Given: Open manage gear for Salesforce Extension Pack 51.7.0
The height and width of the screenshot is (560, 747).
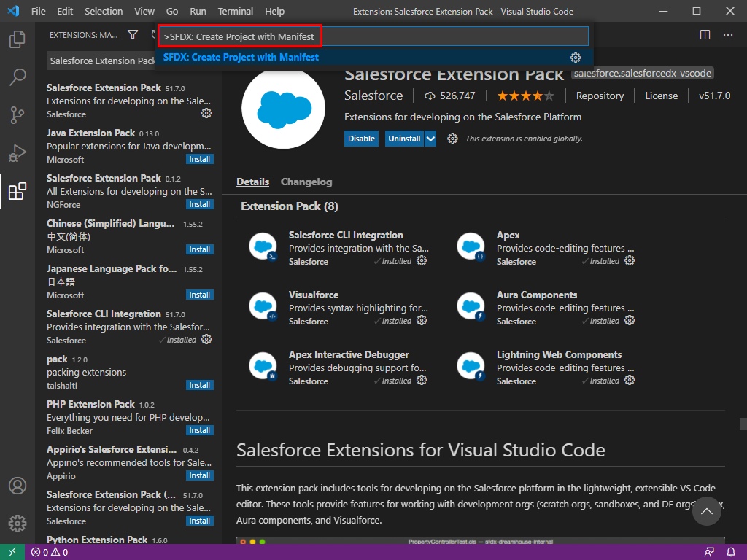Looking at the screenshot, I should (x=206, y=113).
